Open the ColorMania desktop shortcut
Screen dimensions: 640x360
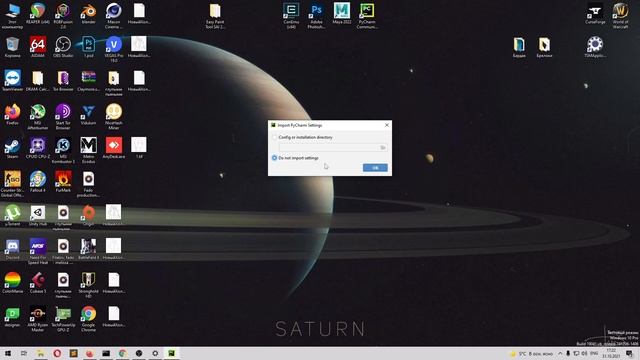(12, 282)
